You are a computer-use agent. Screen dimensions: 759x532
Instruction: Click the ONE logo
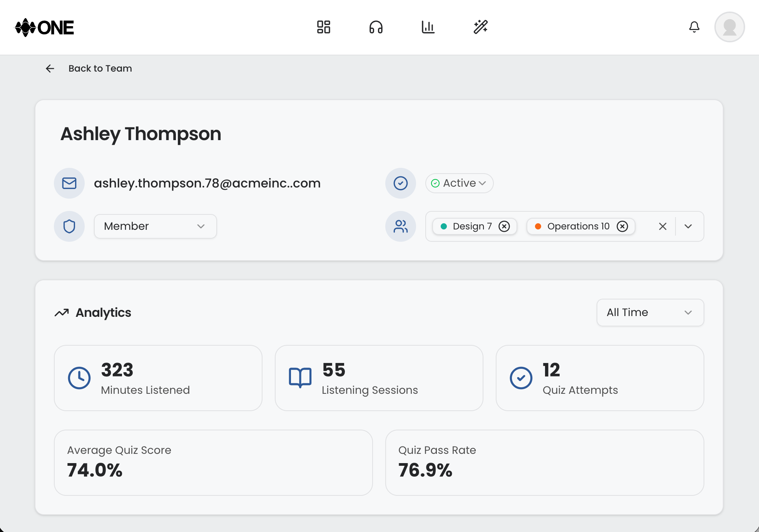click(45, 28)
